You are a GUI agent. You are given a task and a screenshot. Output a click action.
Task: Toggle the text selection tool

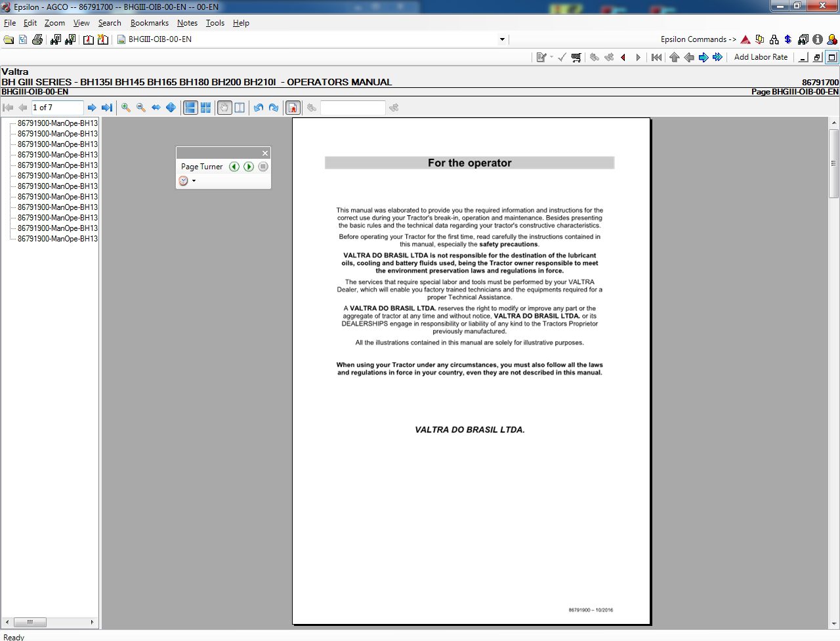click(240, 108)
